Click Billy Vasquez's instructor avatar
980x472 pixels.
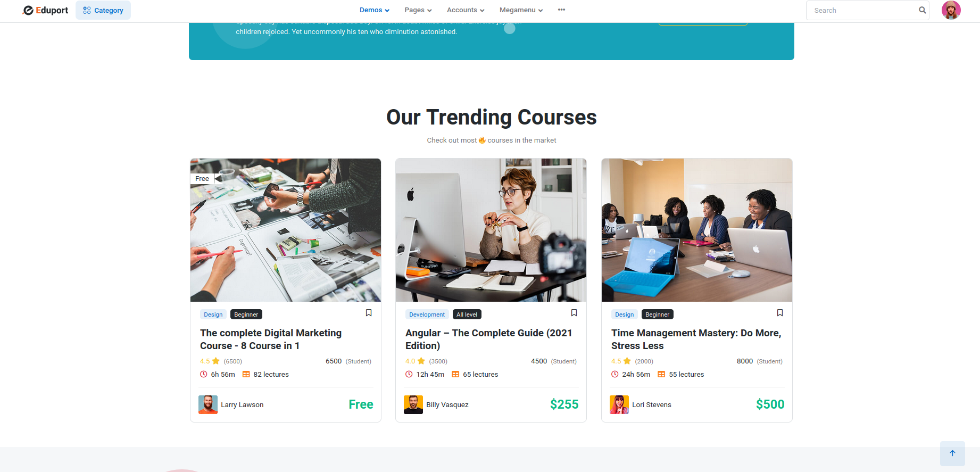pyautogui.click(x=413, y=404)
